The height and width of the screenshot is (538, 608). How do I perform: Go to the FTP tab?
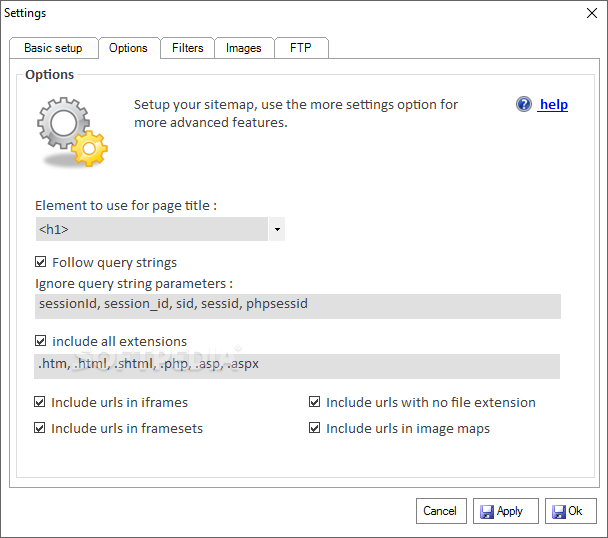300,48
